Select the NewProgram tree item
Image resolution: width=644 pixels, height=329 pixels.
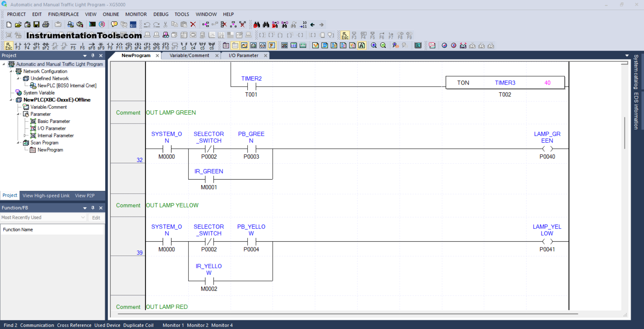click(50, 150)
